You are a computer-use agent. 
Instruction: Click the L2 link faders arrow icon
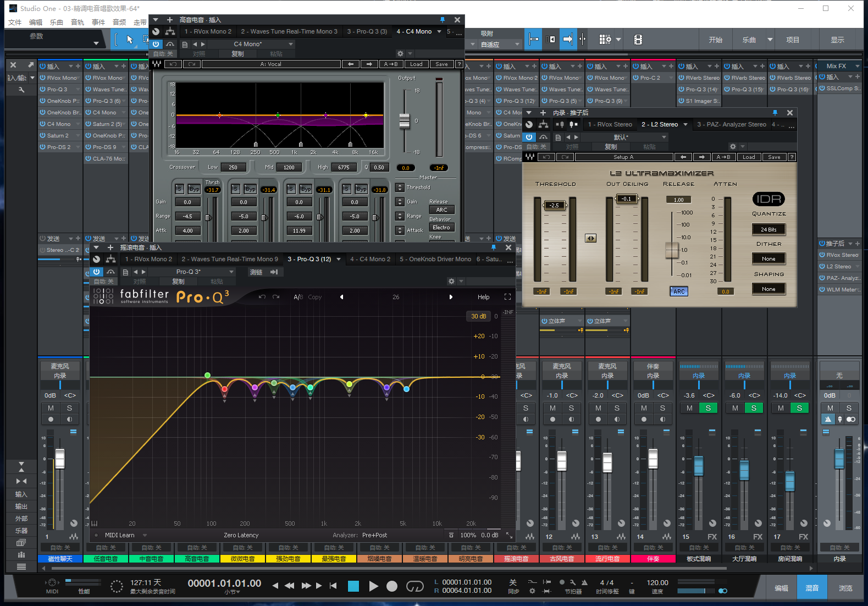590,238
